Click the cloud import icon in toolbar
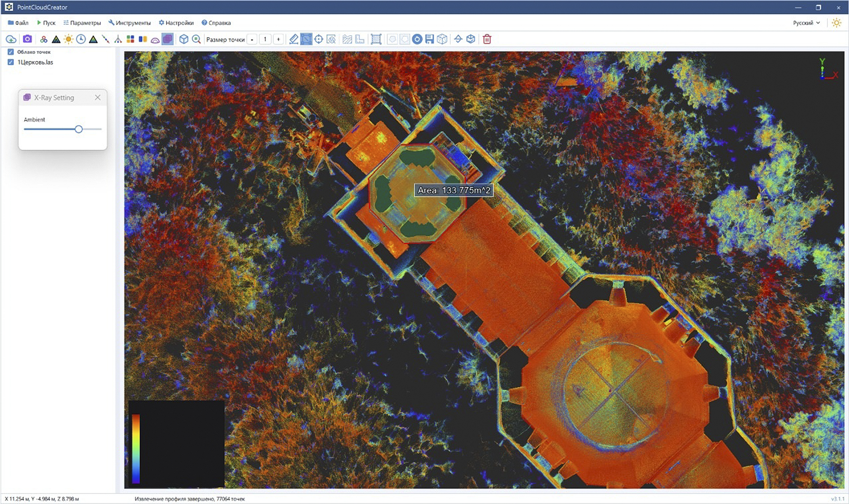The image size is (849, 504). [11, 39]
